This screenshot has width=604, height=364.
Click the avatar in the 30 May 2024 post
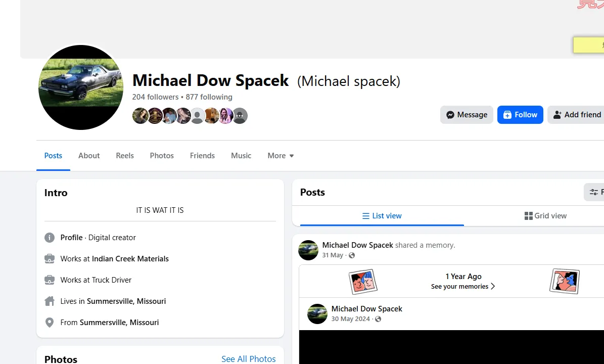(317, 314)
